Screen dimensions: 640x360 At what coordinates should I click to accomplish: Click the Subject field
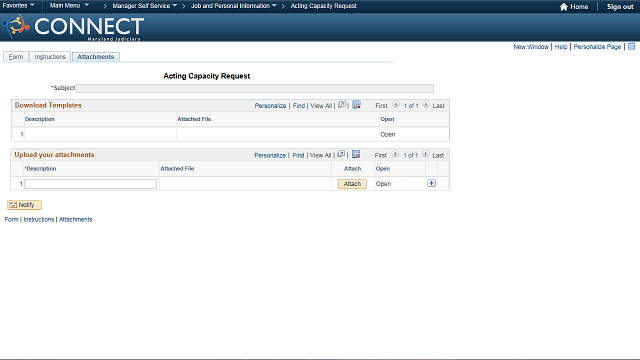pyautogui.click(x=255, y=89)
